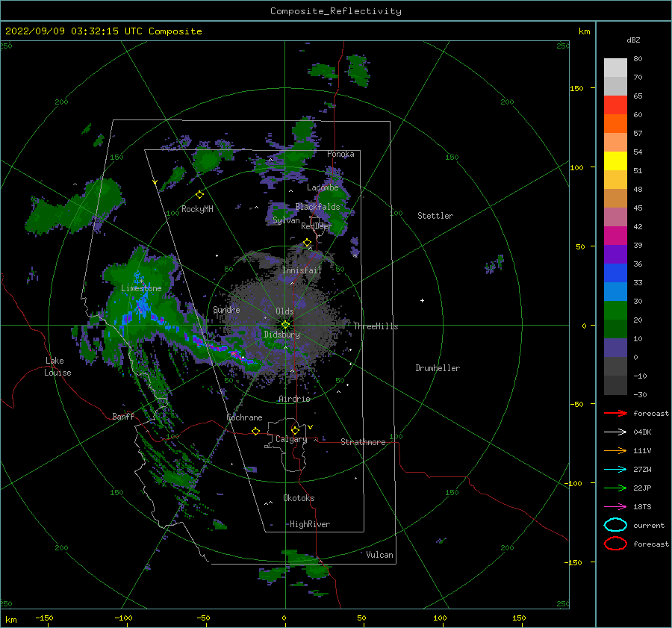Click the Lacombe label
672x628 pixels.
point(323,187)
